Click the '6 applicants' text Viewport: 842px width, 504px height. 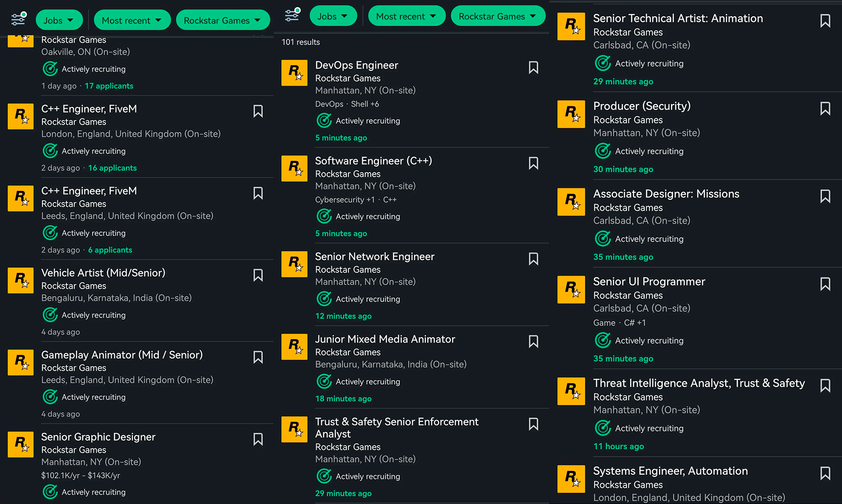click(x=110, y=250)
